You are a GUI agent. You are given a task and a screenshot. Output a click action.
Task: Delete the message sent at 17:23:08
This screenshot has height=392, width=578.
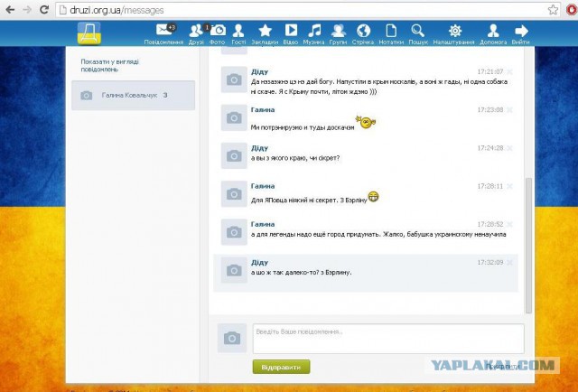(x=509, y=109)
